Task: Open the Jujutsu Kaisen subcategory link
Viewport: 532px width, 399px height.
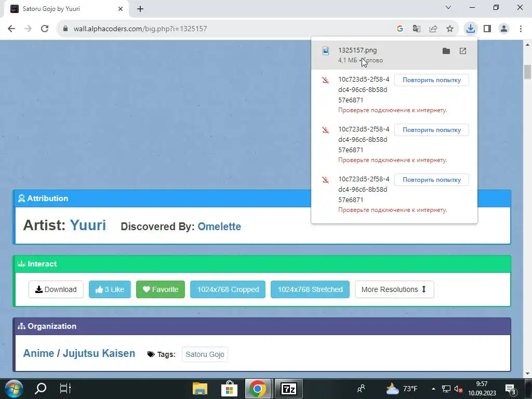Action: click(99, 353)
